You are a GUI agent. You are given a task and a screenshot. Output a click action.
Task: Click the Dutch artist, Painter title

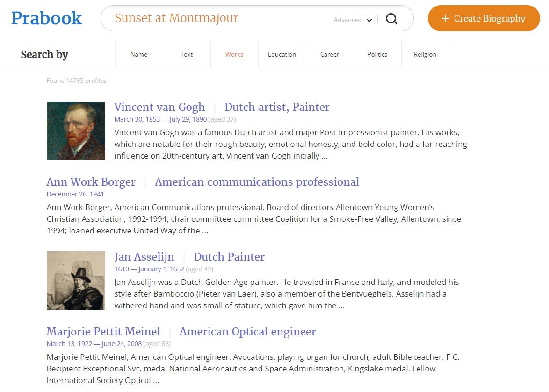pos(277,107)
